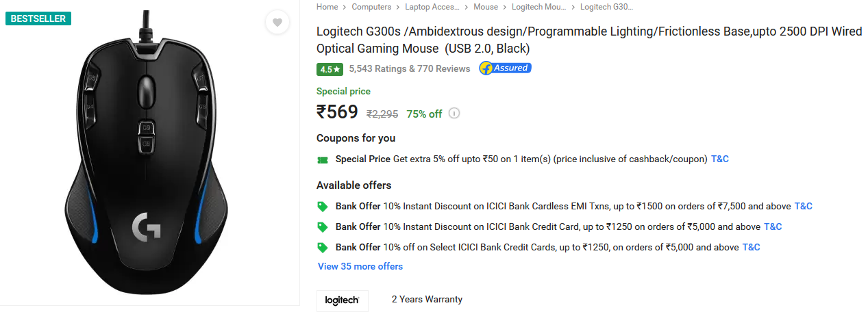Open T&C link for Special Price coupon

pyautogui.click(x=720, y=159)
